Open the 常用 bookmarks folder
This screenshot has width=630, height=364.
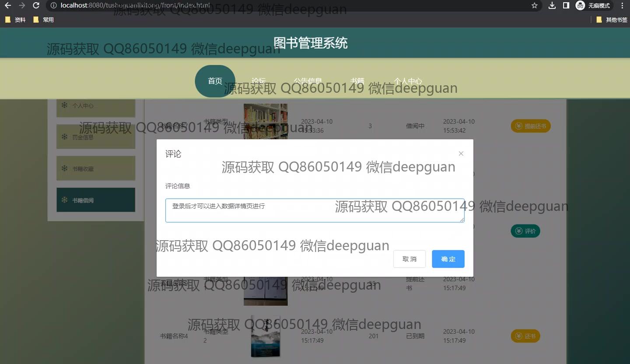43,20
